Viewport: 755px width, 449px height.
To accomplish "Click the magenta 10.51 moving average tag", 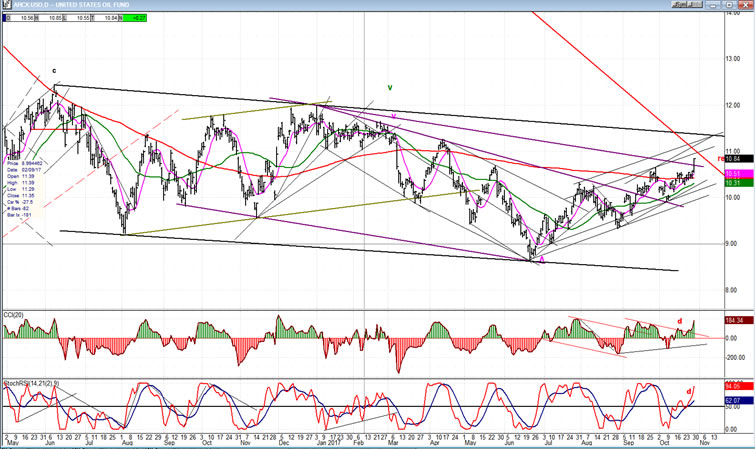I will 732,174.
